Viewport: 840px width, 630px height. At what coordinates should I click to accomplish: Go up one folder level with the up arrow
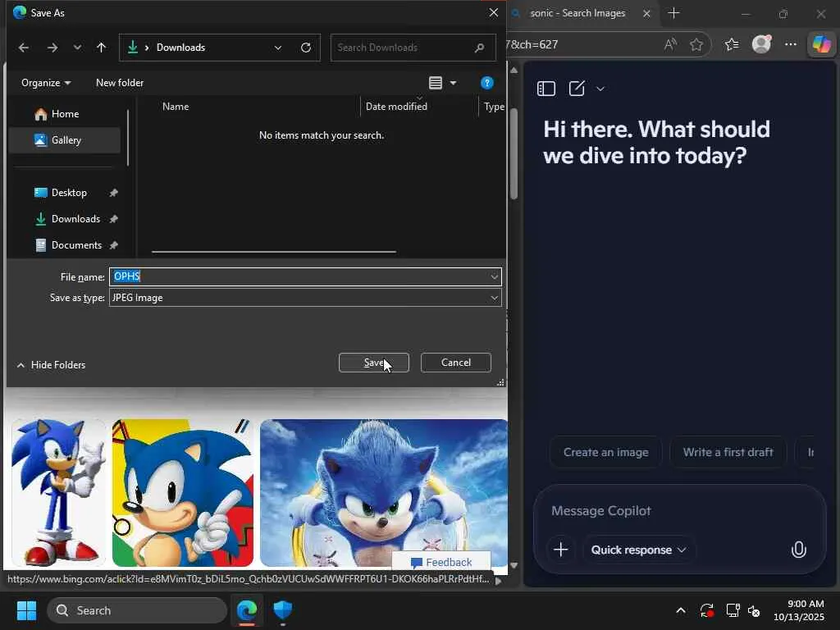(101, 48)
